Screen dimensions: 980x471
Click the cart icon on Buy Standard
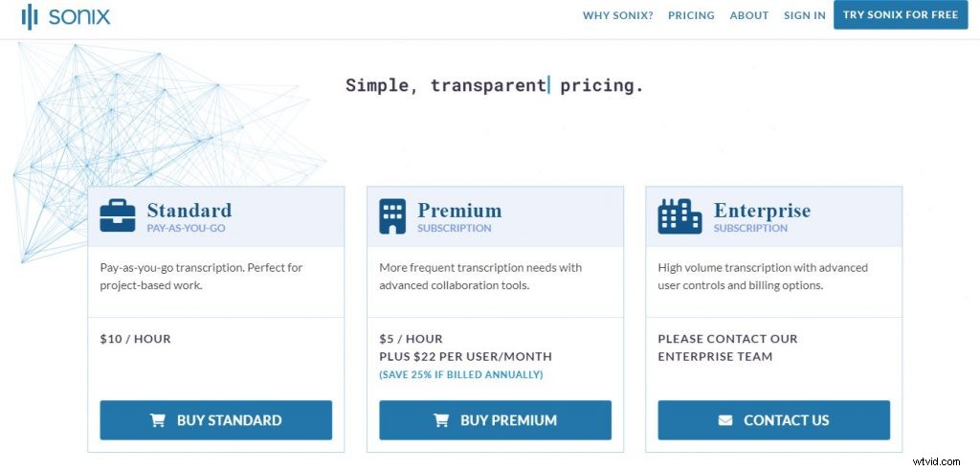click(158, 420)
